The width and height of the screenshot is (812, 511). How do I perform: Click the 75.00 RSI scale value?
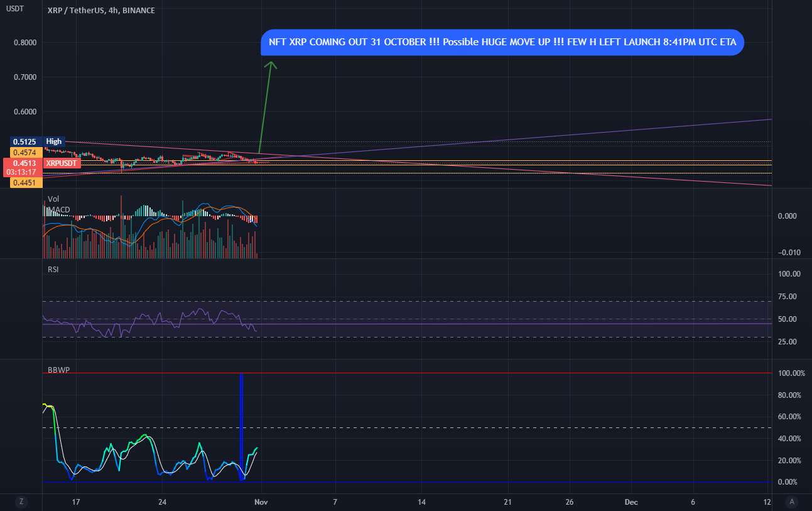(788, 297)
